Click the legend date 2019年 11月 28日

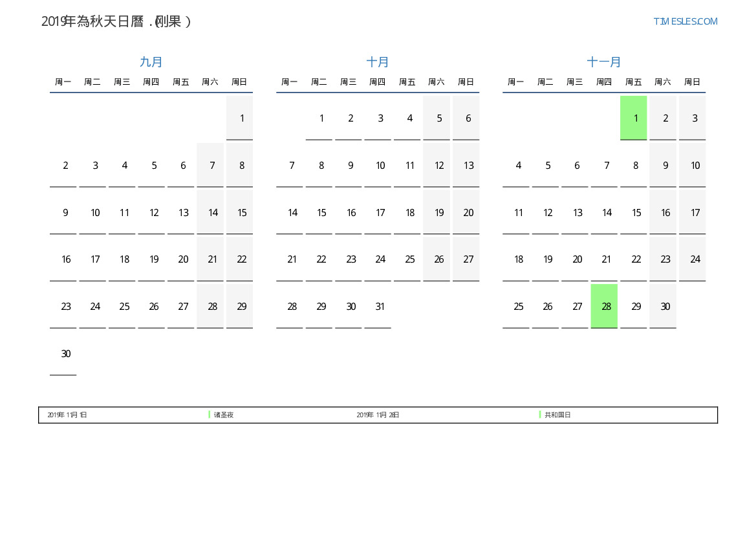coord(378,415)
